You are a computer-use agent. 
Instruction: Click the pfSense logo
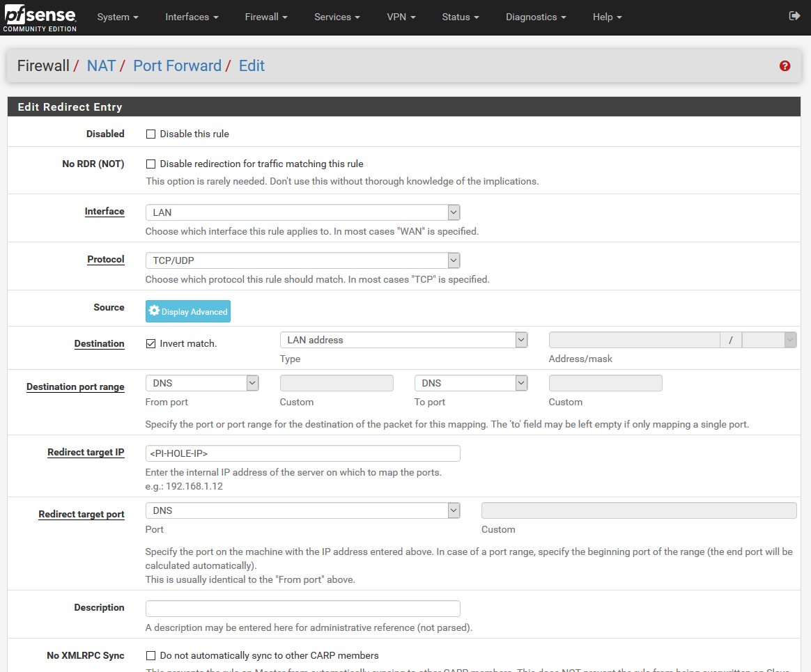tap(40, 17)
